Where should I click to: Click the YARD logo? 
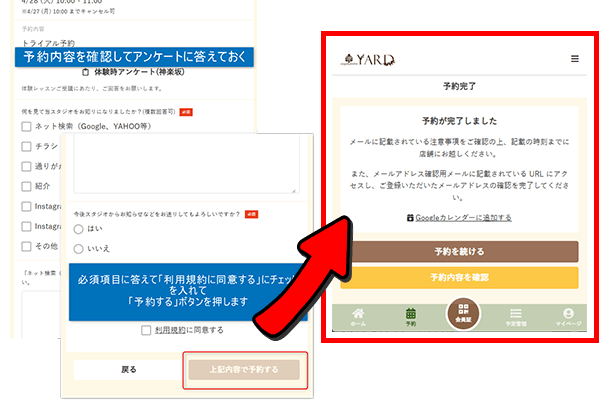[368, 60]
